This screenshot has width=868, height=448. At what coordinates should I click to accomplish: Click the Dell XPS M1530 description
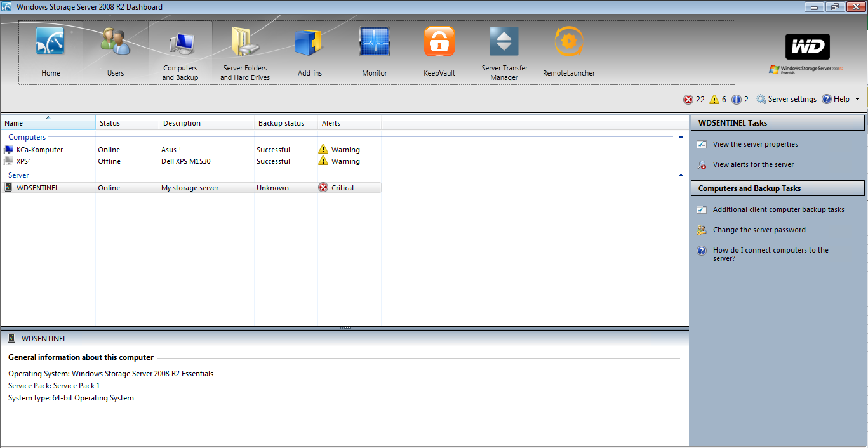tap(185, 161)
